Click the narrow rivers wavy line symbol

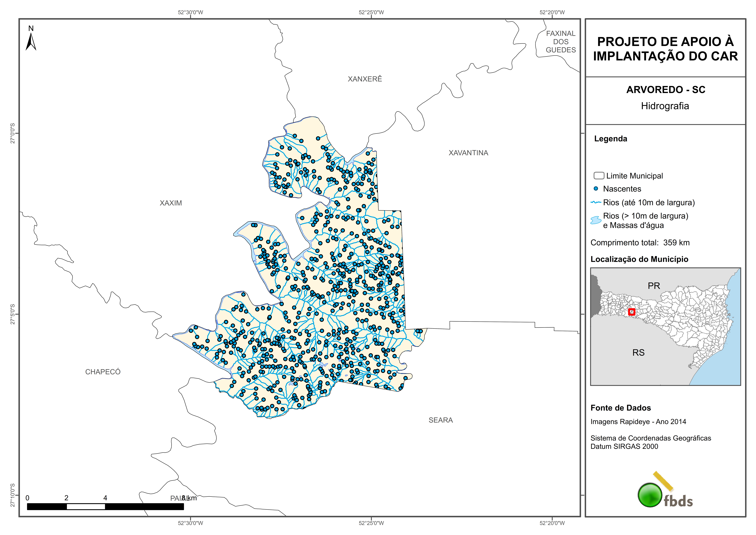point(596,202)
